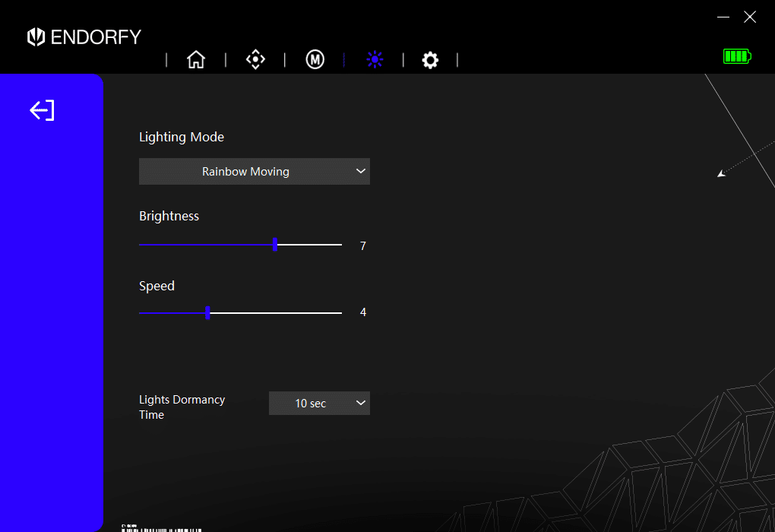This screenshot has height=532, width=775.
Task: Expand the 10 sec dormancy time dropdown
Action: (x=319, y=404)
